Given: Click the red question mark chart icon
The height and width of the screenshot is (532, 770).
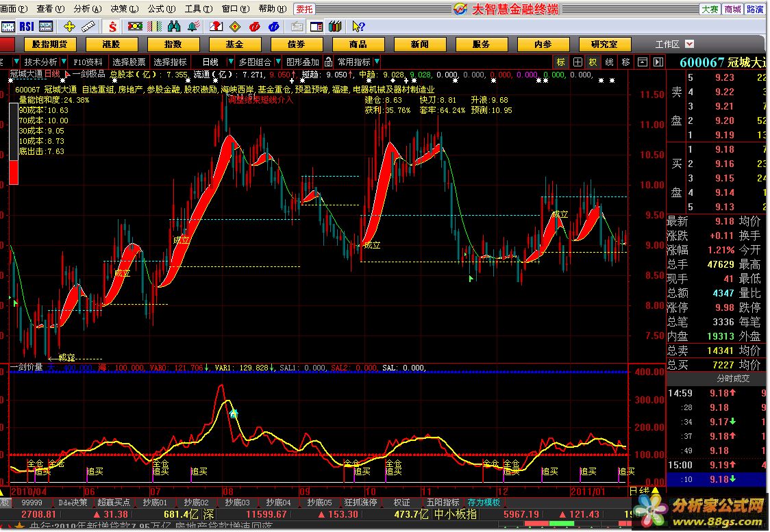Looking at the screenshot, I should [x=216, y=27].
